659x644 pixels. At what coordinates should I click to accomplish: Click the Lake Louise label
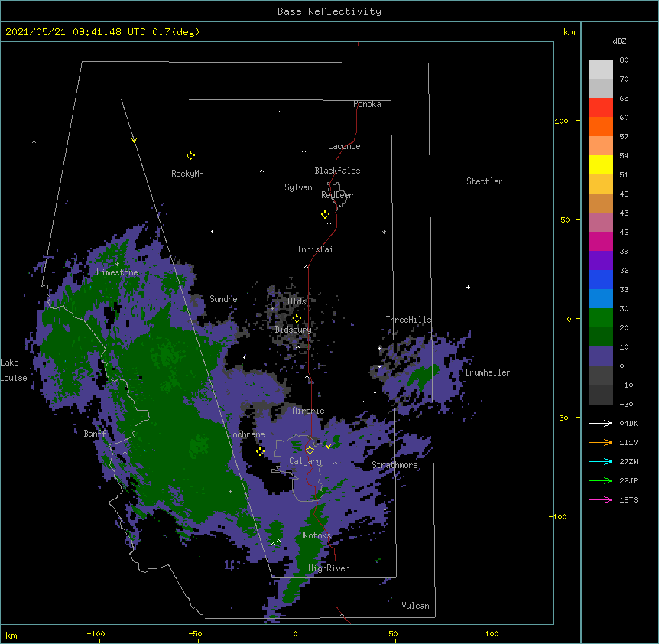pos(14,370)
